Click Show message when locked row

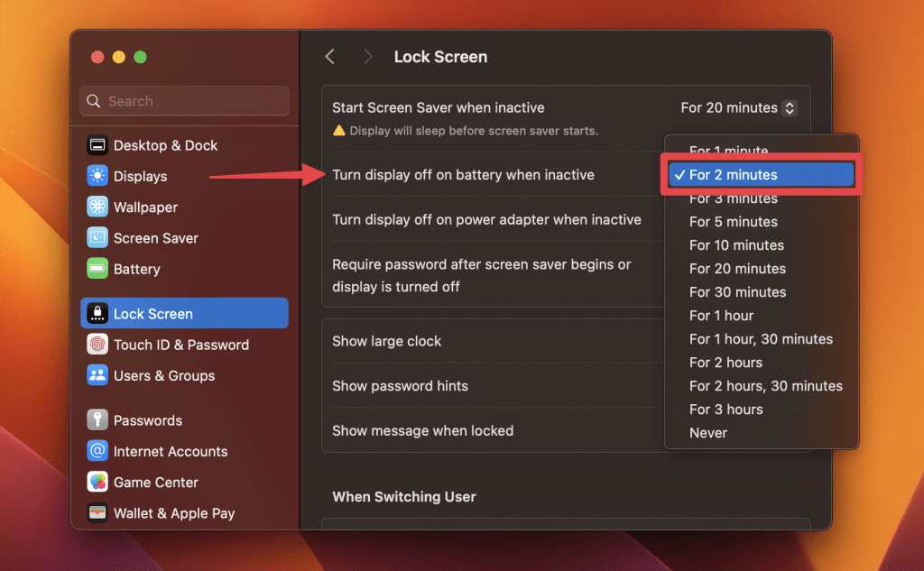422,431
